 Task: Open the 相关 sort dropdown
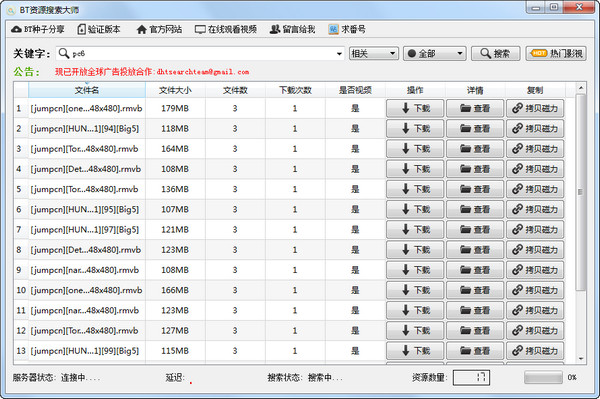point(374,54)
